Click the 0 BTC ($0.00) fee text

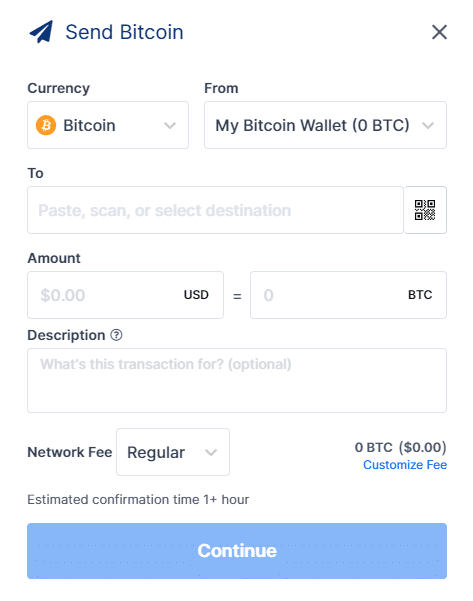401,447
